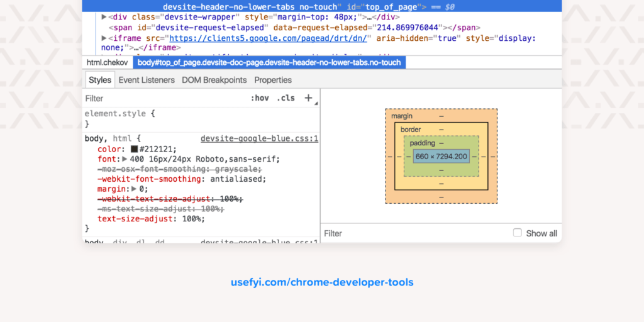Viewport: 644px width, 322px height.
Task: Select html.chekov in the breadcrumb bar
Action: (108, 63)
